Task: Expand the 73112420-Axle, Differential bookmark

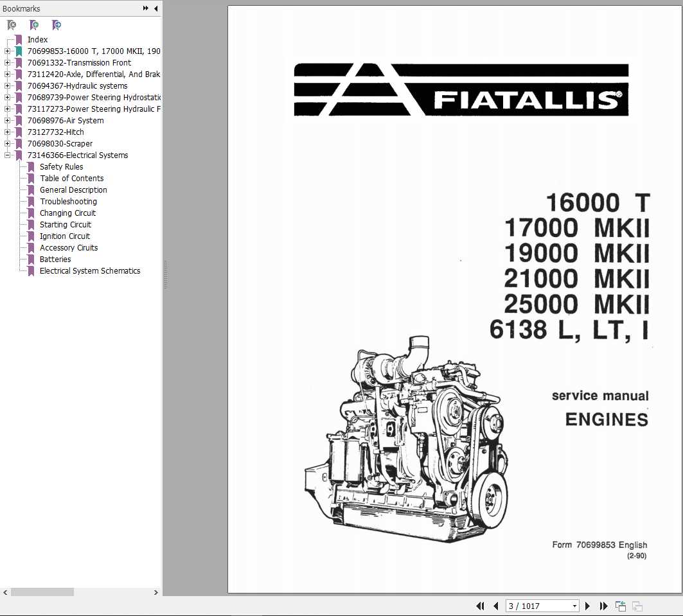Action: pyautogui.click(x=8, y=74)
